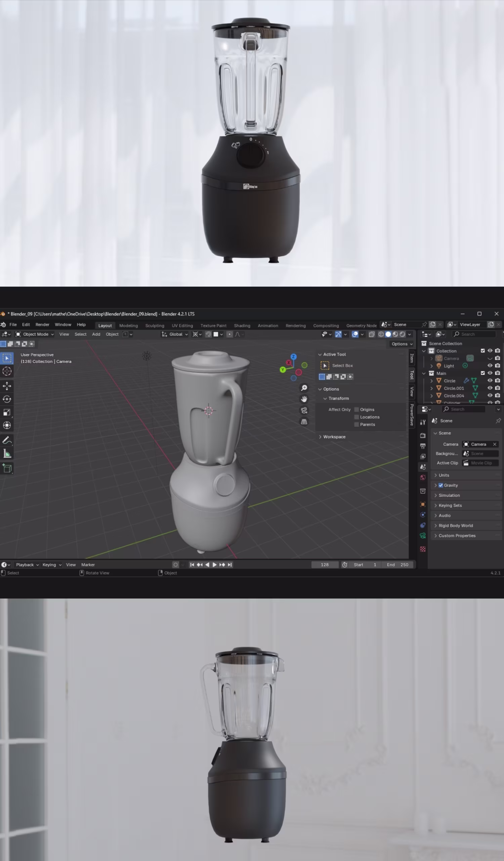Toggle camera view using the camera icon
The image size is (504, 861).
[x=304, y=410]
